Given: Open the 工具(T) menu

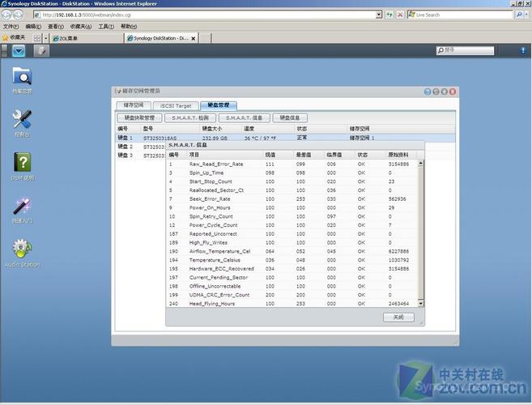Looking at the screenshot, I should point(106,26).
